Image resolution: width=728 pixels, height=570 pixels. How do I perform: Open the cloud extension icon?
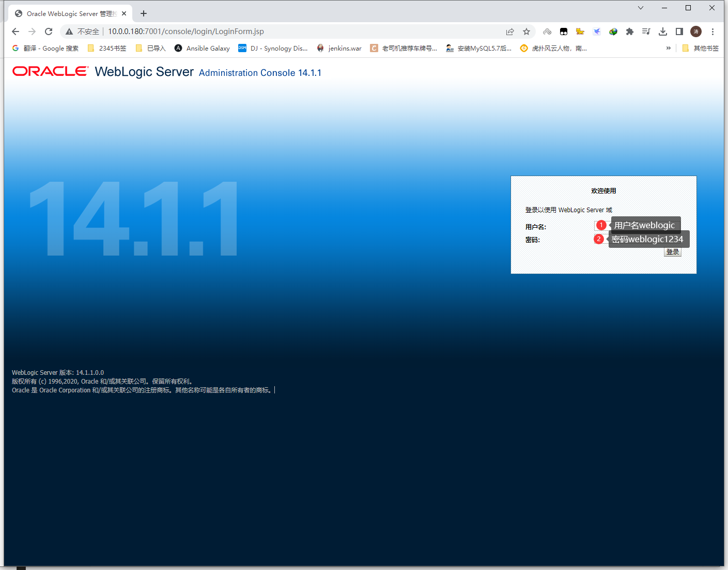[547, 31]
